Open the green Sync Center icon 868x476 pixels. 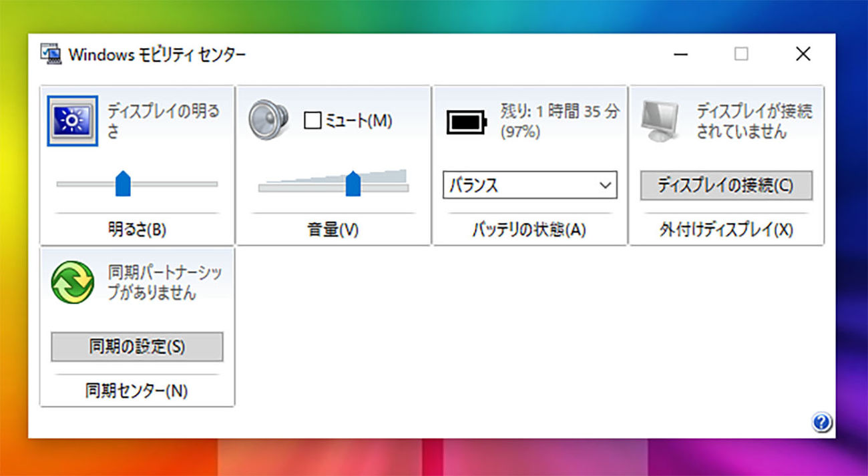tap(72, 283)
